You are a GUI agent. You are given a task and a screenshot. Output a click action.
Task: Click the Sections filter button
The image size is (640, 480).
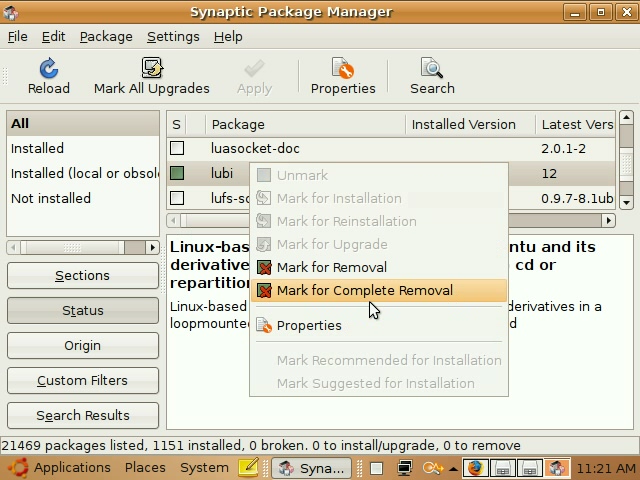(82, 275)
